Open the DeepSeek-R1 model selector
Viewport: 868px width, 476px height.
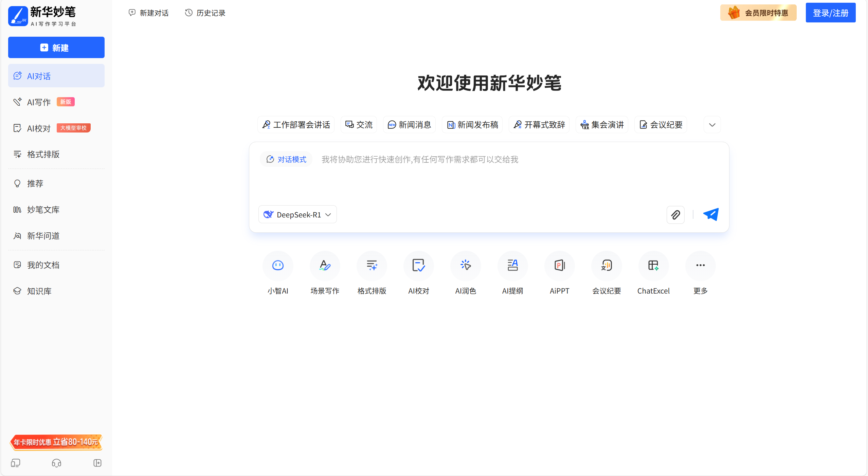[x=297, y=214]
